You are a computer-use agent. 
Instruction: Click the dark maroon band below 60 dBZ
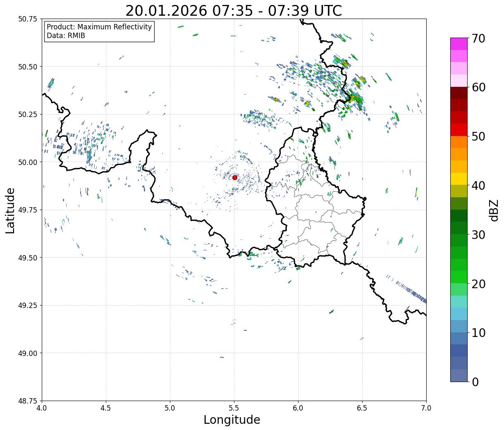pos(459,93)
